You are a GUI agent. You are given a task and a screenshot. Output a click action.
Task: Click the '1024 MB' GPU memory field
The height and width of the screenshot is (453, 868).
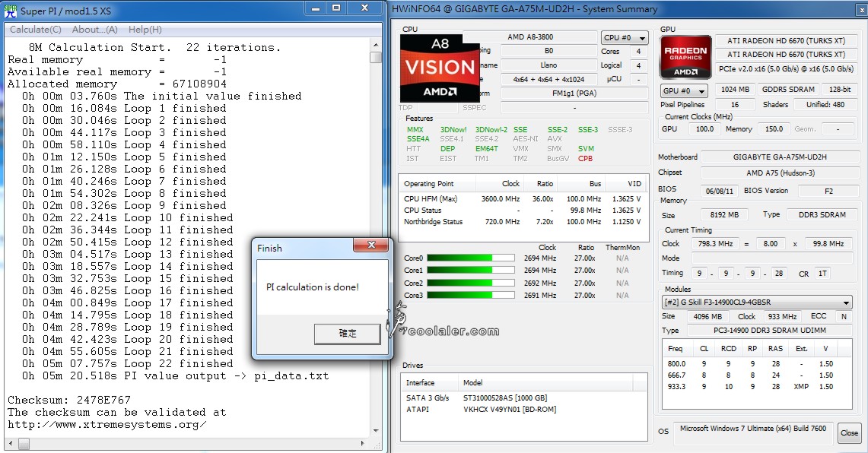coord(735,90)
